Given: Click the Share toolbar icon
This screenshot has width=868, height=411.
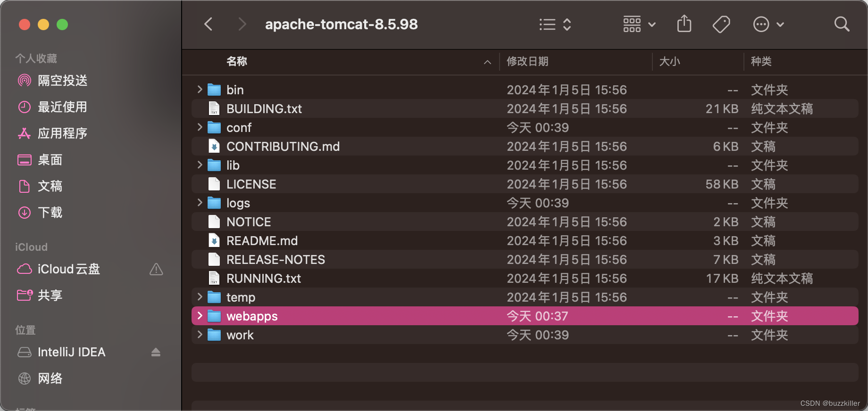Looking at the screenshot, I should [684, 24].
